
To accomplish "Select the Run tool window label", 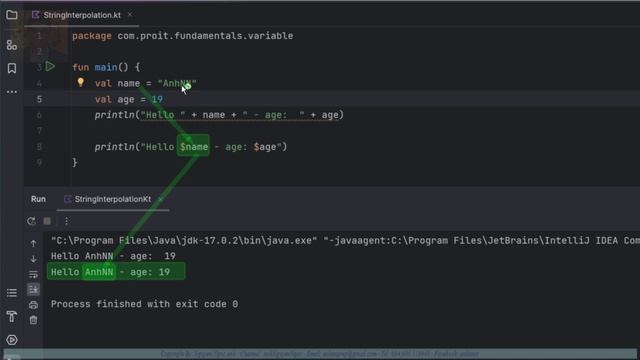I will 38,199.
